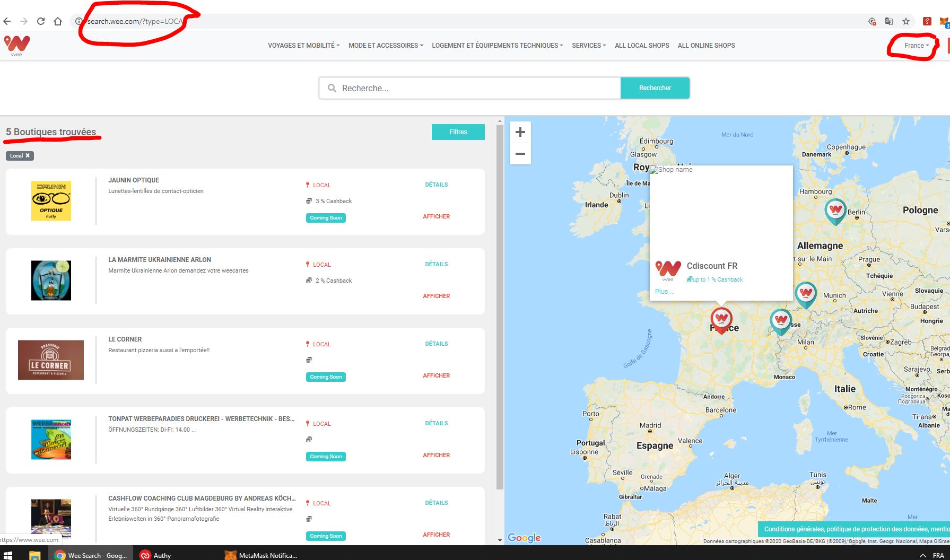Expand Voyages et Mobilité menu

point(303,46)
